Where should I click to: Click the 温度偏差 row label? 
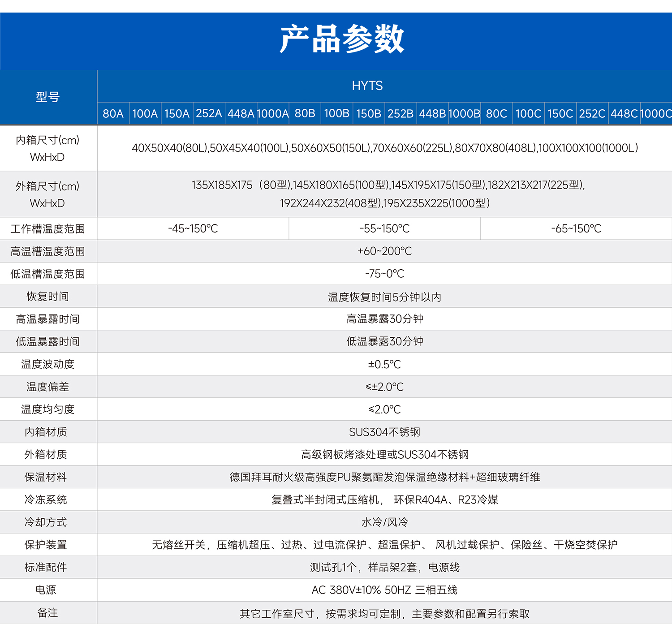click(48, 387)
